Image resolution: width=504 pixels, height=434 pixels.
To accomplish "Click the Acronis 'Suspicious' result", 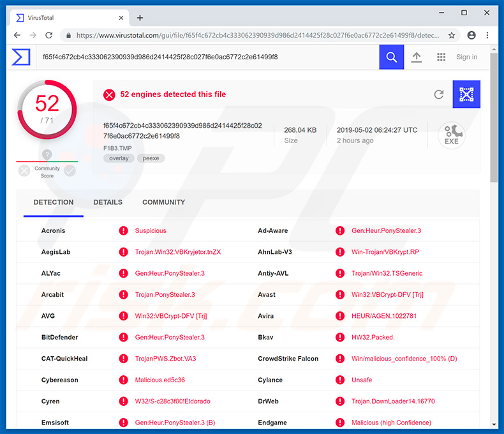I will pos(151,230).
